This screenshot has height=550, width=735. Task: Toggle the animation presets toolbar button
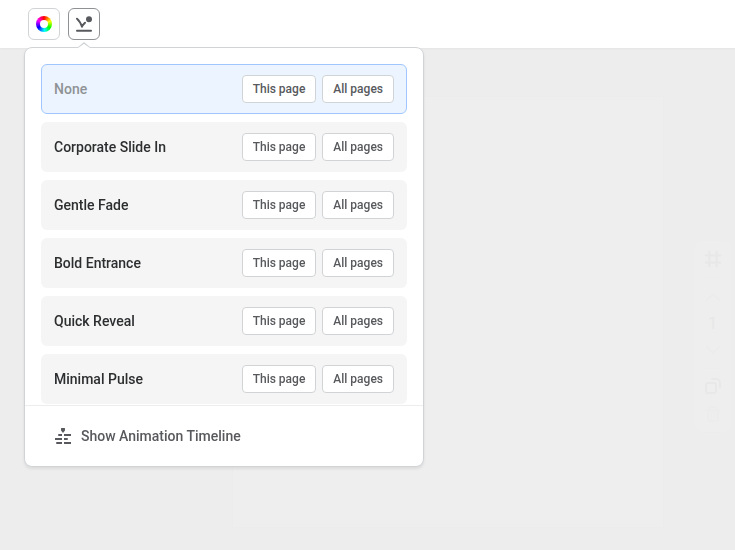[x=84, y=24]
